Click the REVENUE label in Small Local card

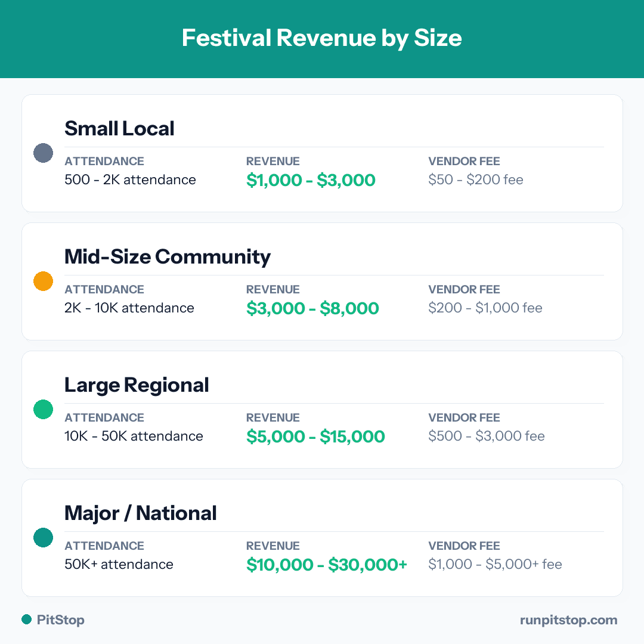click(x=273, y=162)
